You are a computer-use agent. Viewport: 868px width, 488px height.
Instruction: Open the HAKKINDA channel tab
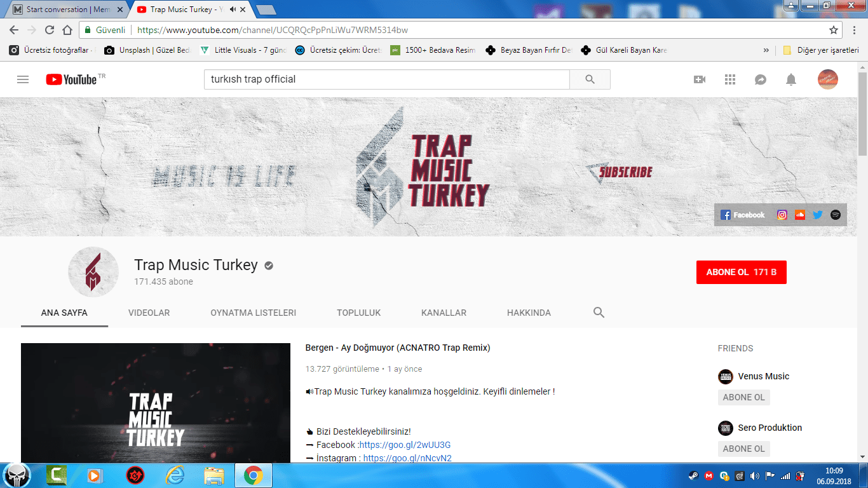point(529,313)
